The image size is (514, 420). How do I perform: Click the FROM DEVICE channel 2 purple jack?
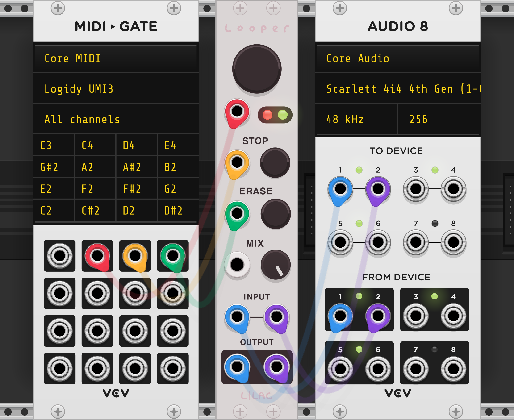(x=378, y=316)
